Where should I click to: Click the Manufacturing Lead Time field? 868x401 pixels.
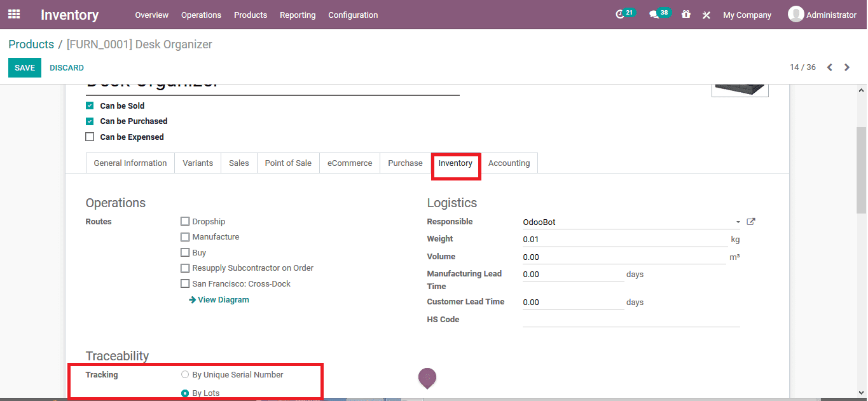tap(573, 275)
